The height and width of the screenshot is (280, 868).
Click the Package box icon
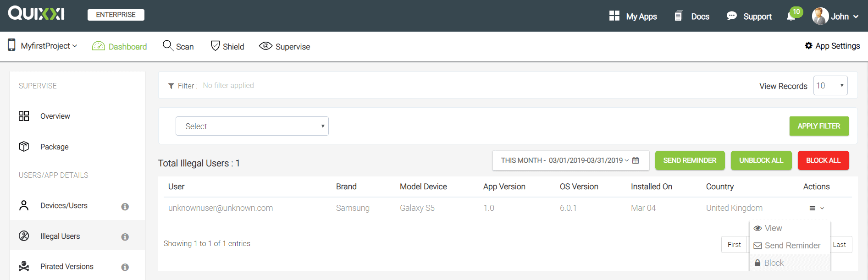click(24, 146)
